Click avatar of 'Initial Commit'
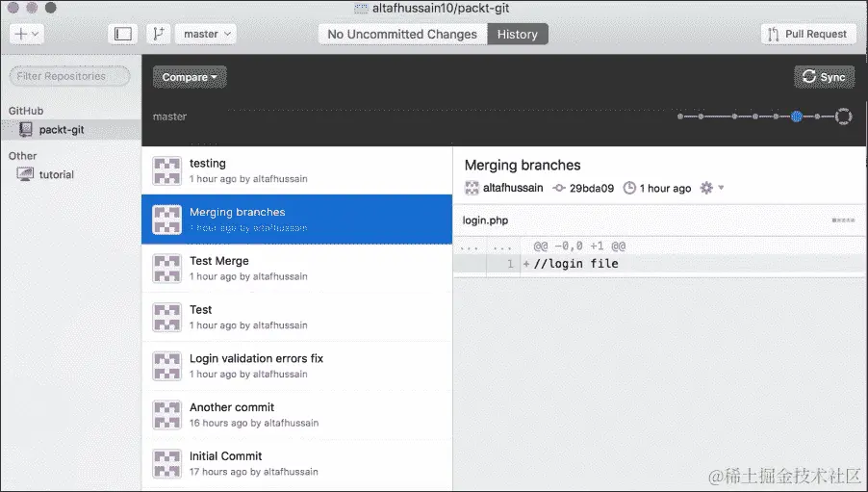The width and height of the screenshot is (868, 492). point(167,463)
